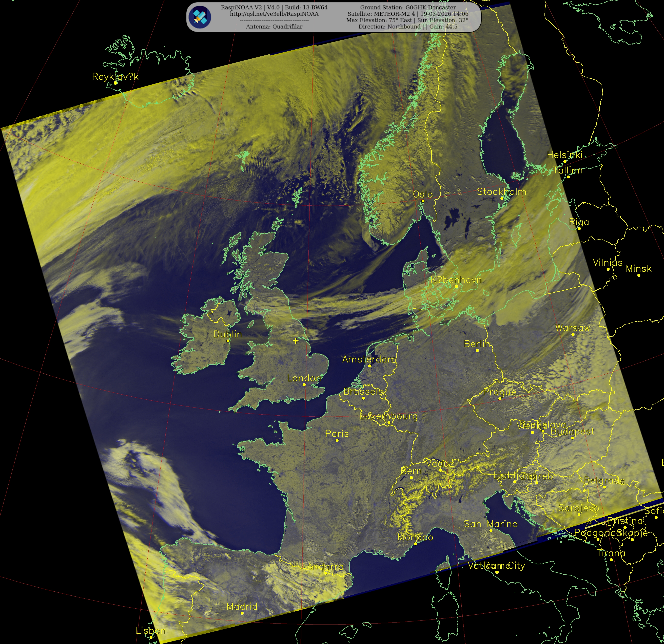Click the Dublin city marker dot
The height and width of the screenshot is (644, 664).
tap(228, 341)
